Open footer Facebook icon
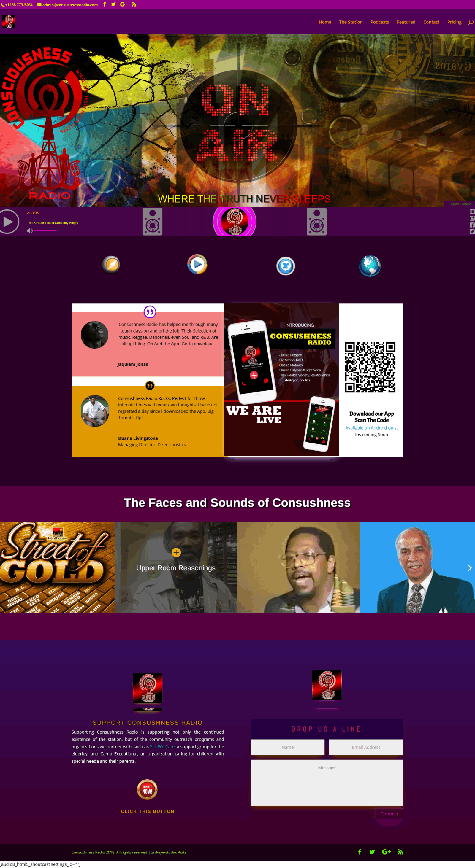 (360, 852)
